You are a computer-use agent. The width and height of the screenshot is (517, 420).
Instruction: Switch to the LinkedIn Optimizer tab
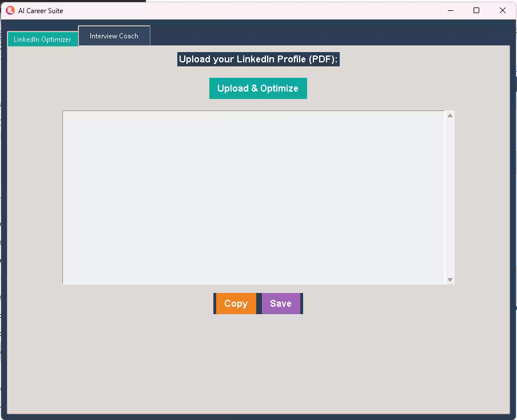click(x=42, y=39)
